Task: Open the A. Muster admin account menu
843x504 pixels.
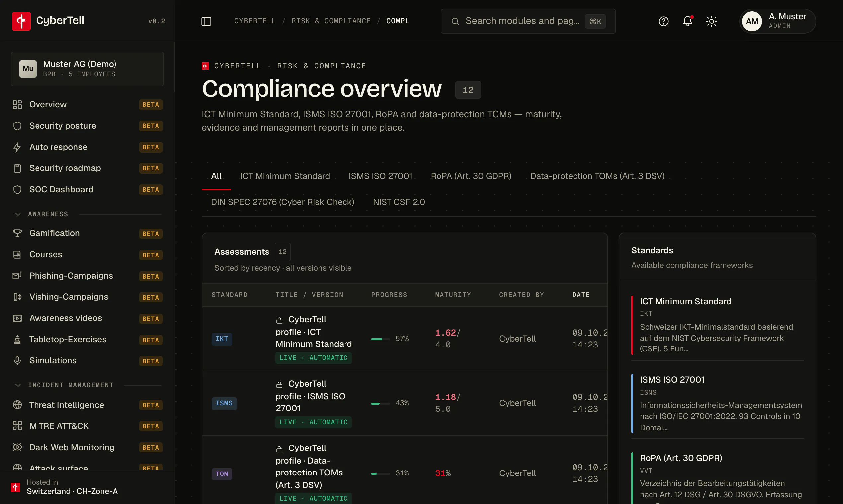Action: tap(778, 21)
